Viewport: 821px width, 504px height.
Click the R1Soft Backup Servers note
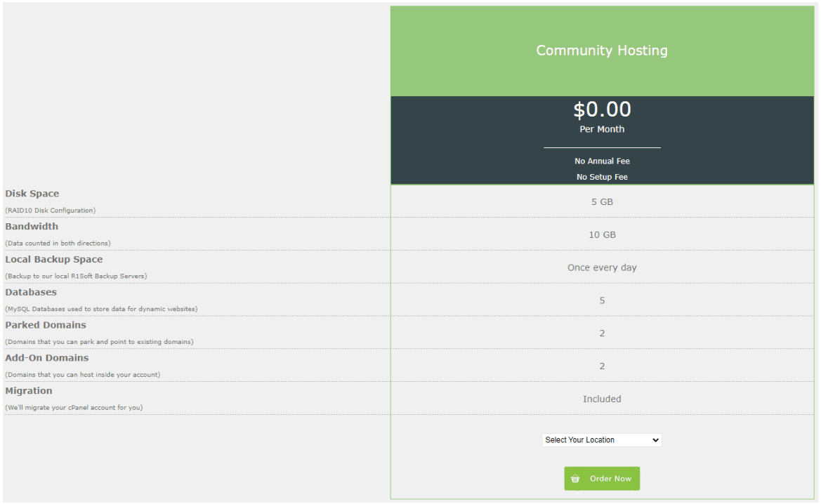click(x=76, y=277)
